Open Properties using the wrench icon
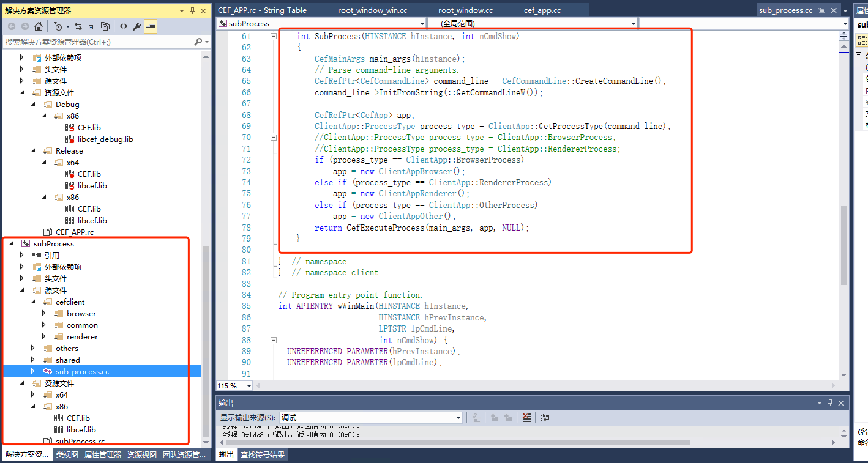The width and height of the screenshot is (868, 463). [137, 26]
